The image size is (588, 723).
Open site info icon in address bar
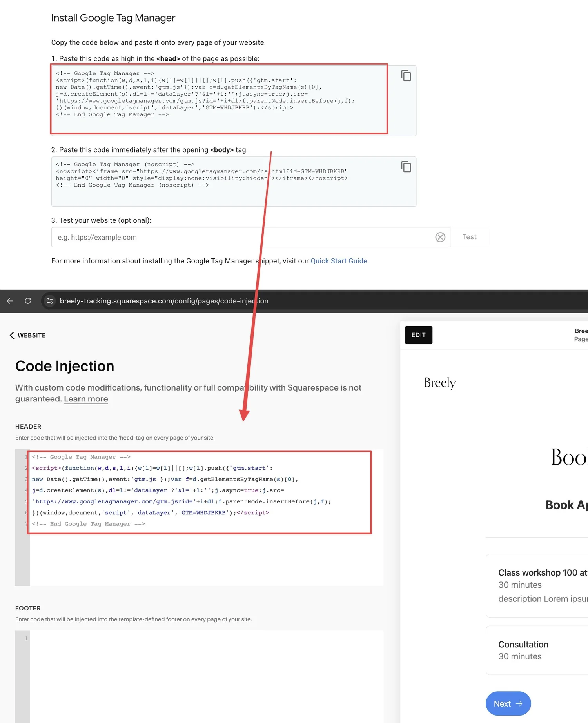coord(50,301)
